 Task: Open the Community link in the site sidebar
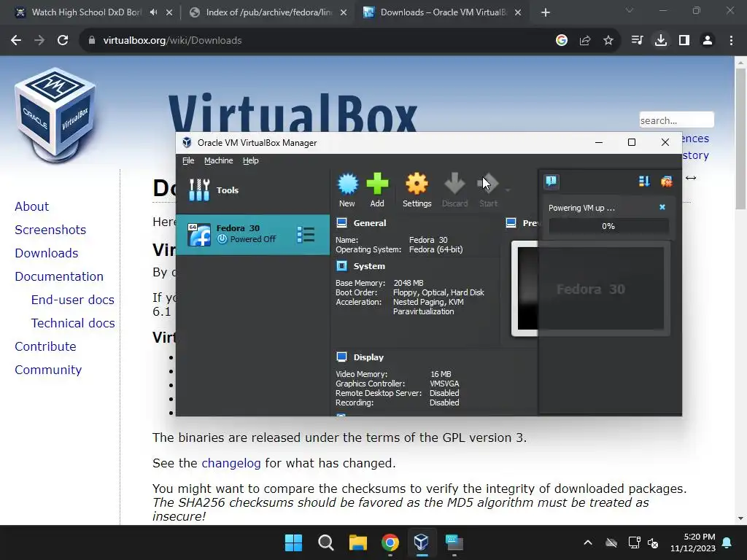(x=48, y=370)
